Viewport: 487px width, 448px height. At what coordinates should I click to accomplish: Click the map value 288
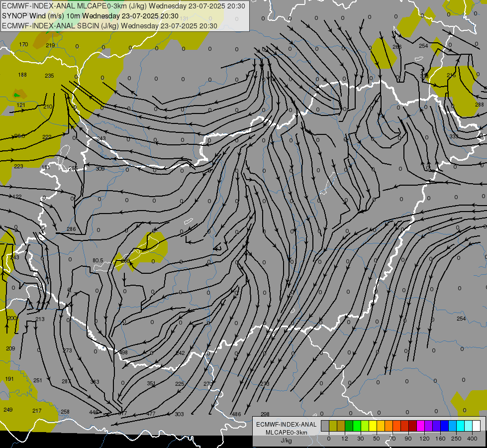coord(479,105)
